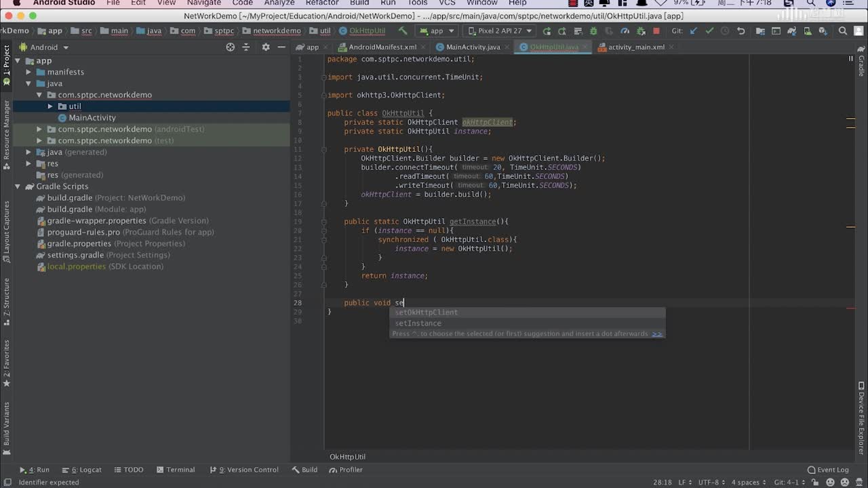Open the Pixel 2 API 27 device dropdown
This screenshot has width=868, height=488.
500,30
